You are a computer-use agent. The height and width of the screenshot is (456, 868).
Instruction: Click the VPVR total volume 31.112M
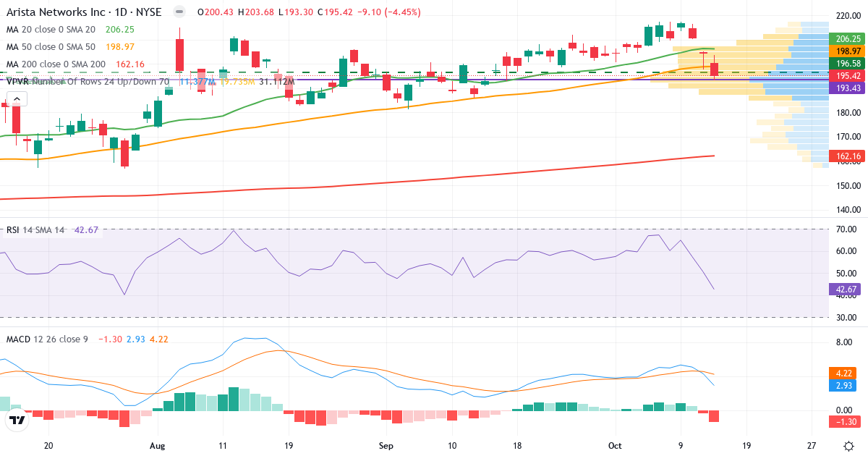[276, 82]
